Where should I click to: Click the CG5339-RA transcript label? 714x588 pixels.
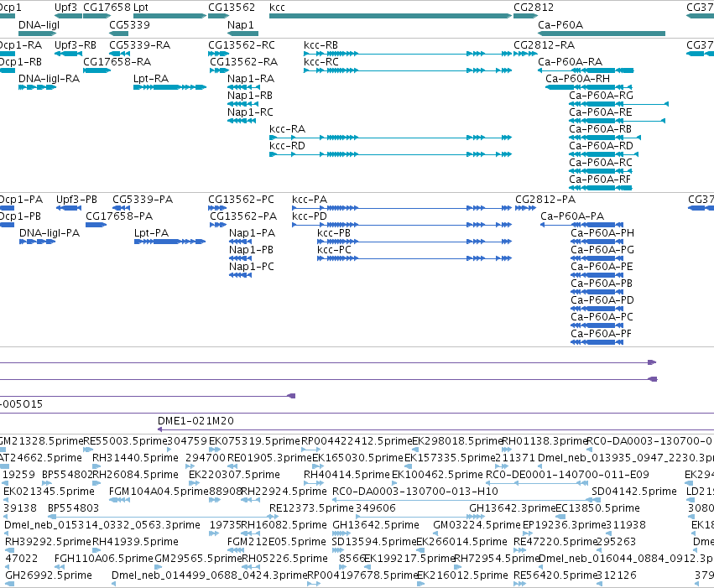(x=139, y=45)
